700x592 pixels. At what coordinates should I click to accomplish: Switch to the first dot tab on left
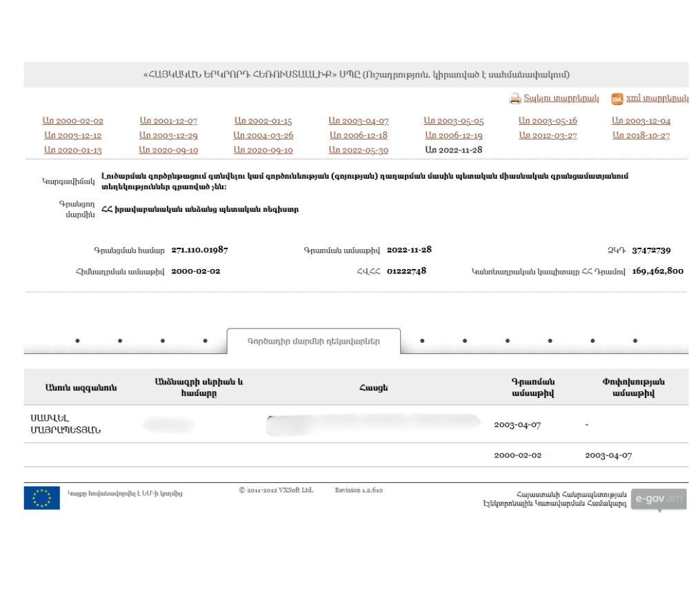tap(77, 340)
